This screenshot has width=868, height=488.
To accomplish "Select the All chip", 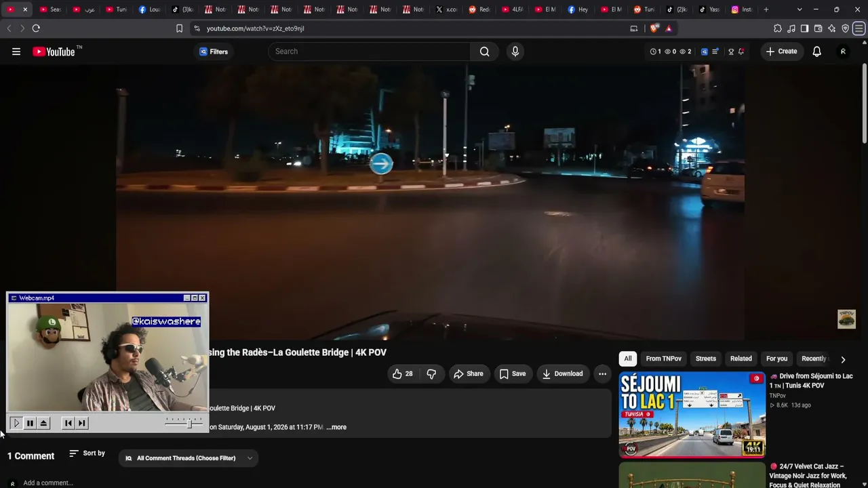I will click(x=628, y=359).
